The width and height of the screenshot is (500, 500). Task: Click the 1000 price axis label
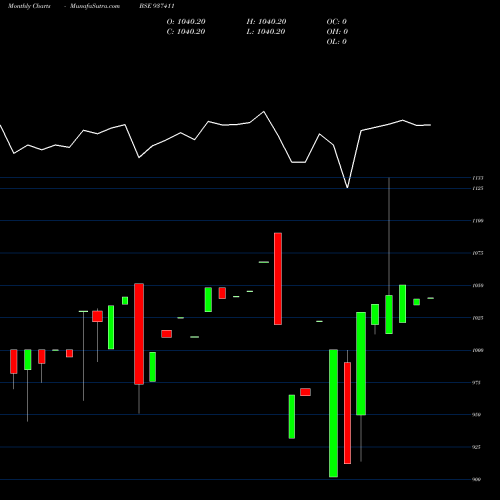(x=478, y=350)
